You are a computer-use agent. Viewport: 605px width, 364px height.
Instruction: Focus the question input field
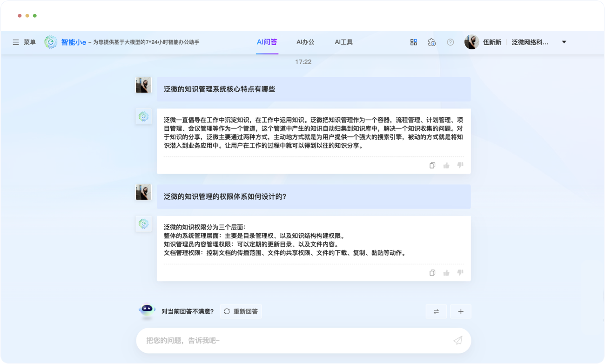(x=293, y=341)
